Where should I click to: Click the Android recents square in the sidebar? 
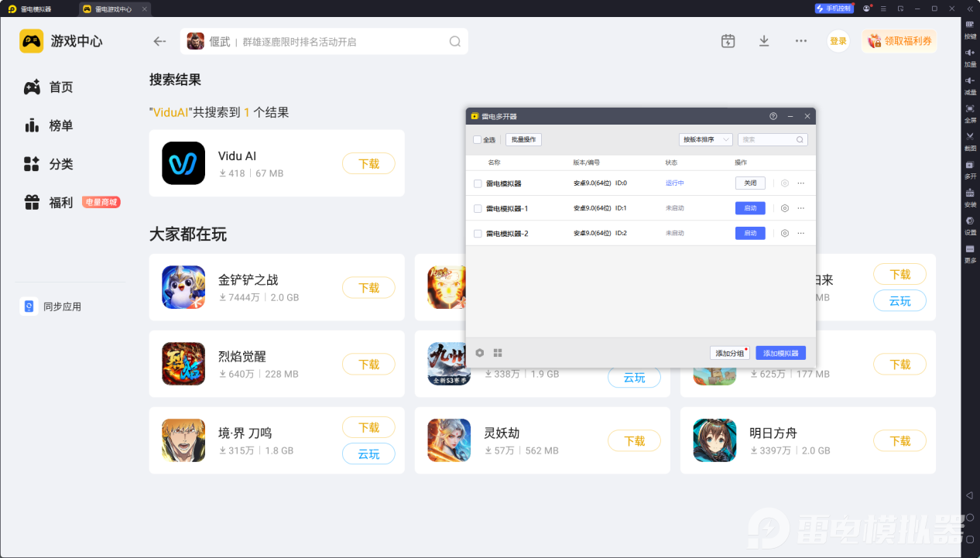(x=970, y=539)
